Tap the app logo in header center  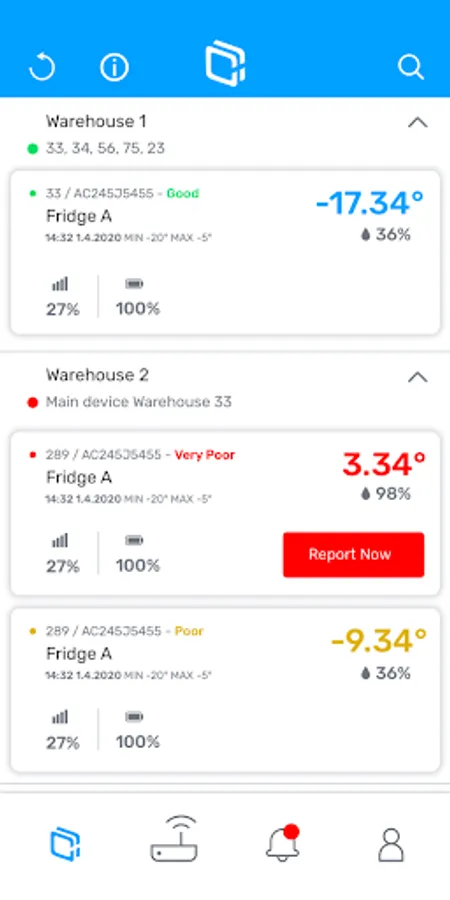[x=226, y=63]
